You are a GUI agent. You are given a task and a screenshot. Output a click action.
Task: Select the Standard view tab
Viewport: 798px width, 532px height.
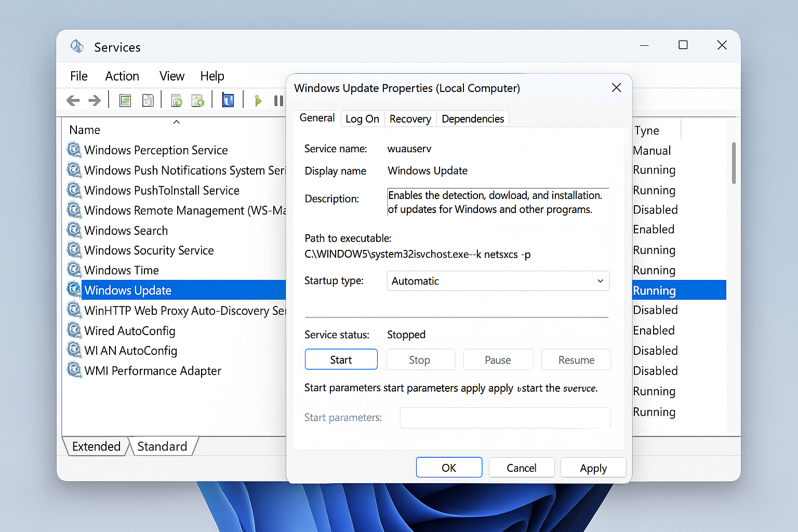[162, 446]
